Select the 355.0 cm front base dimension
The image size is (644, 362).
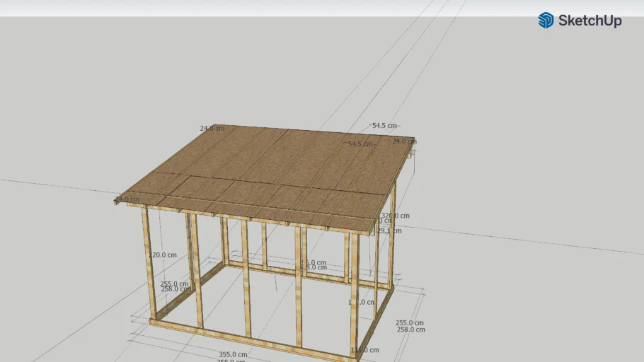pos(233,354)
